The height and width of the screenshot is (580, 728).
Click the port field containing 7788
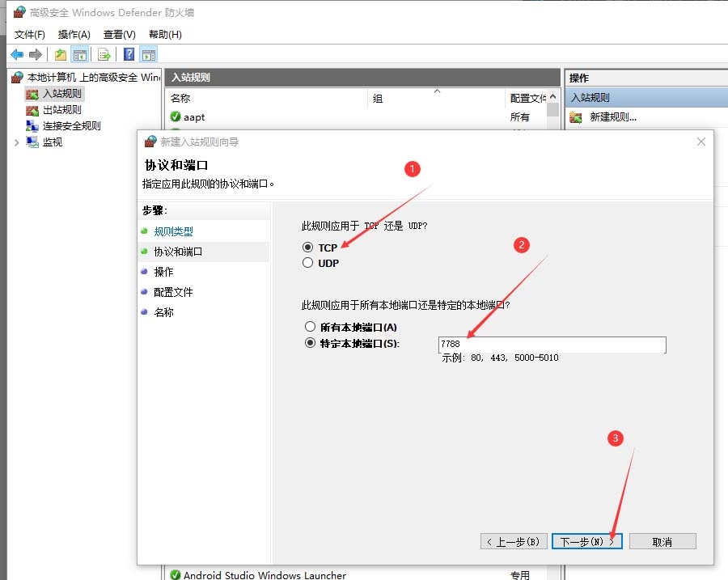coord(552,345)
